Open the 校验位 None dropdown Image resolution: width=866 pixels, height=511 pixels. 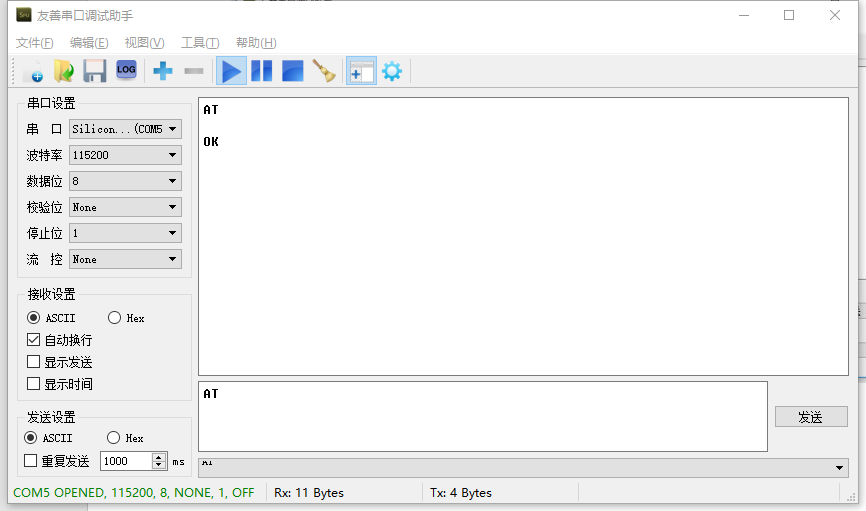click(x=125, y=207)
